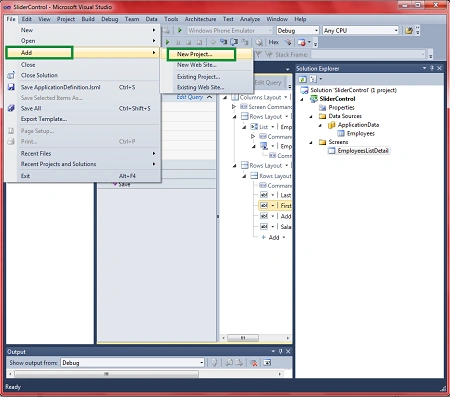
Task: Click the Output panel horizontal scrollbar thumb
Action: click(106, 374)
